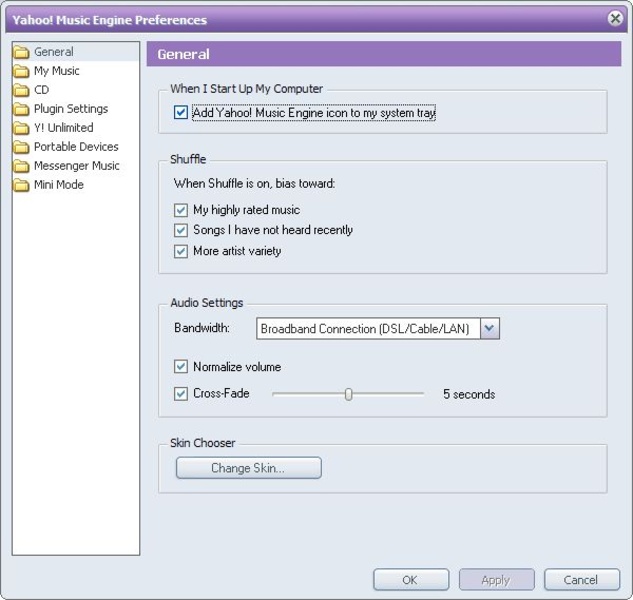Viewport: 633px width, 600px height.
Task: Open My Music preferences category
Action: click(x=57, y=71)
